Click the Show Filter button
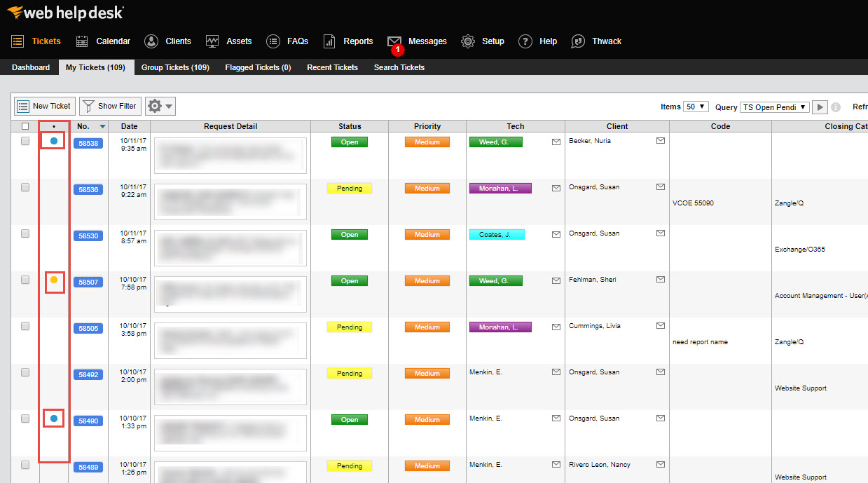The width and height of the screenshot is (868, 483). [x=109, y=106]
